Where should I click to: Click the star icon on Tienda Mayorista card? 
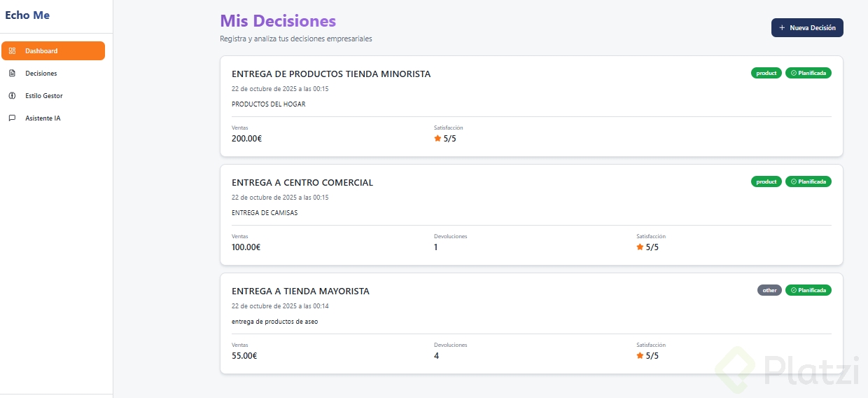[640, 356]
